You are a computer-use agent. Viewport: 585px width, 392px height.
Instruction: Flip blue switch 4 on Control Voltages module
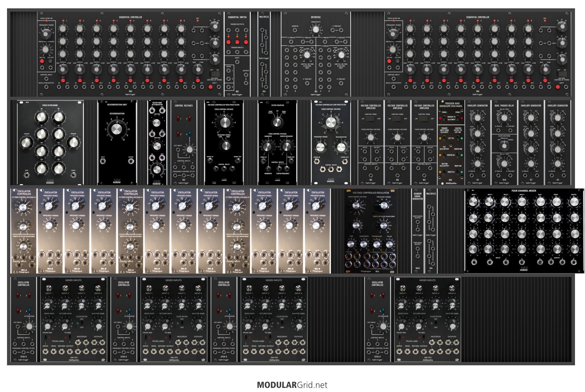pos(189,134)
